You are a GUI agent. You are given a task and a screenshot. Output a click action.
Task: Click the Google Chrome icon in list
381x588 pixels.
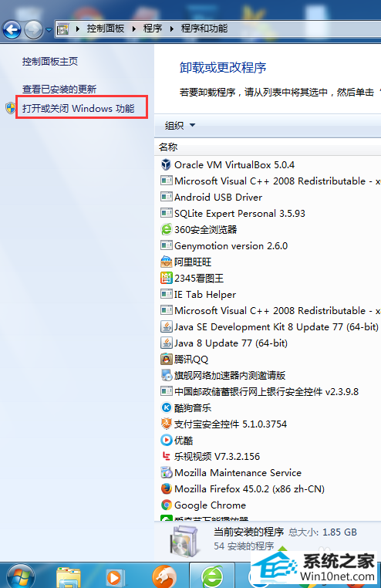point(166,505)
